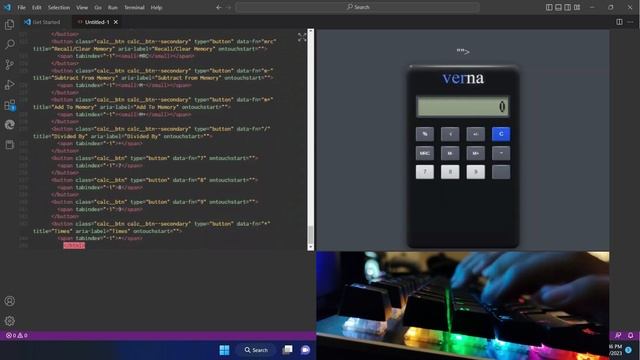This screenshot has width=640, height=360.
Task: Open the Accounts menu icon
Action: [9, 301]
